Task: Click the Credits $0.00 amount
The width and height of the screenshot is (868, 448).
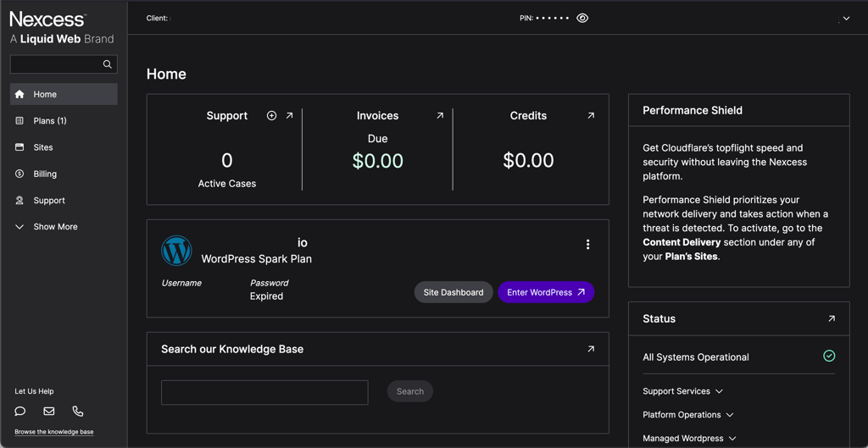Action: point(528,160)
